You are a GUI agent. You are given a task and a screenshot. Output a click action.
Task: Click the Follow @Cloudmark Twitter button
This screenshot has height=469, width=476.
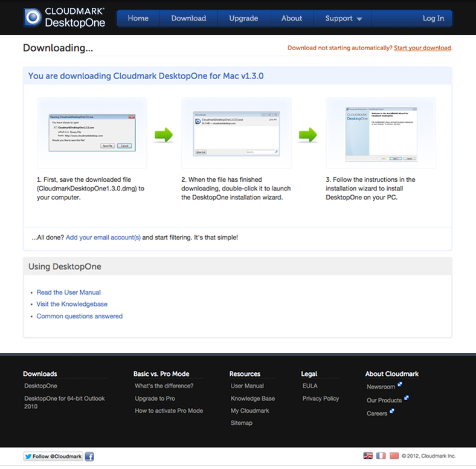click(x=53, y=456)
